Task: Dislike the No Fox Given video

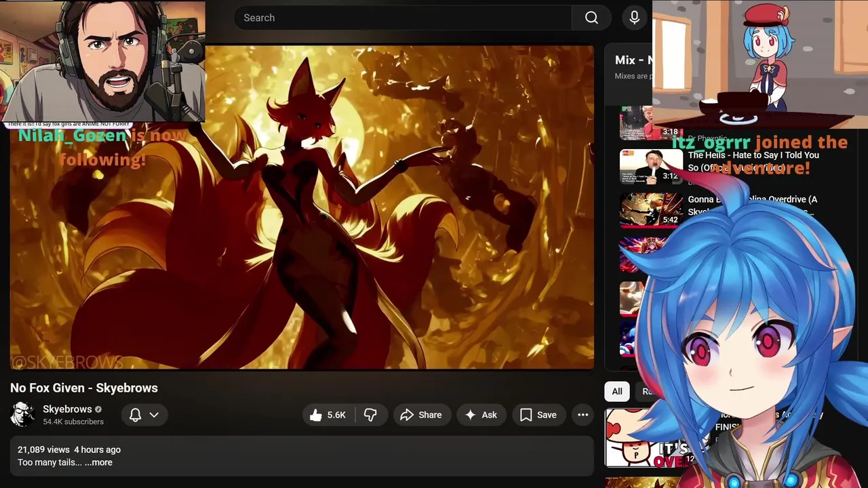Action: click(x=370, y=415)
